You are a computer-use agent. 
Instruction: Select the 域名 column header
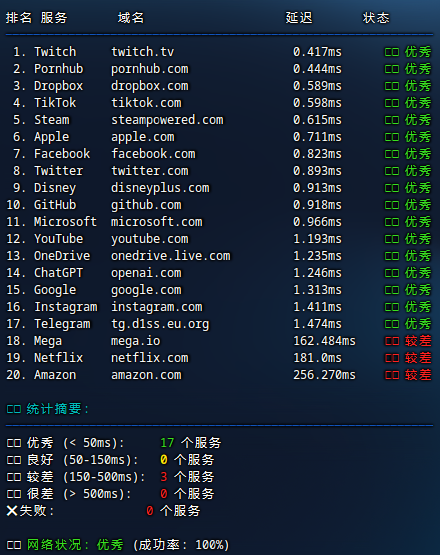(131, 18)
